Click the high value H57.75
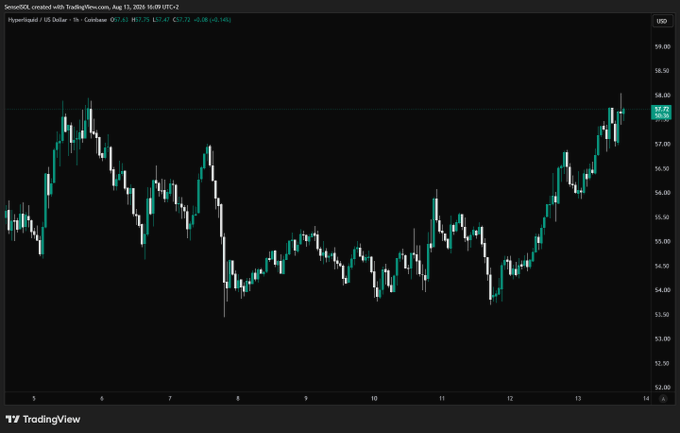The width and height of the screenshot is (680, 433). pyautogui.click(x=141, y=20)
